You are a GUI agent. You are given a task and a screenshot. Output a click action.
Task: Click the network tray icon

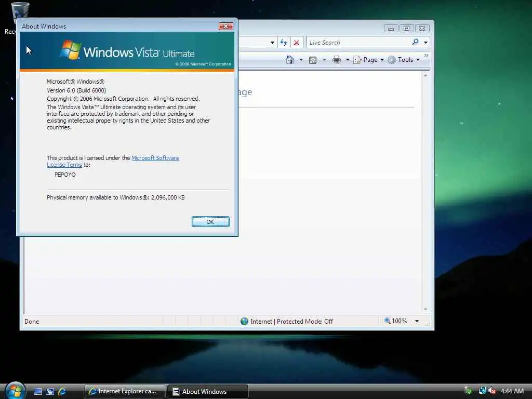coord(482,391)
